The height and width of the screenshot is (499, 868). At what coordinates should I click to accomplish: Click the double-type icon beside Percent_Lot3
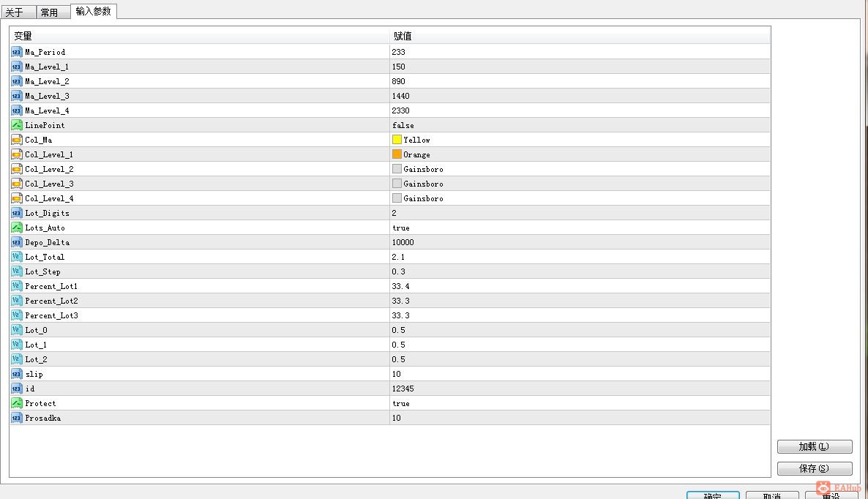[17, 315]
